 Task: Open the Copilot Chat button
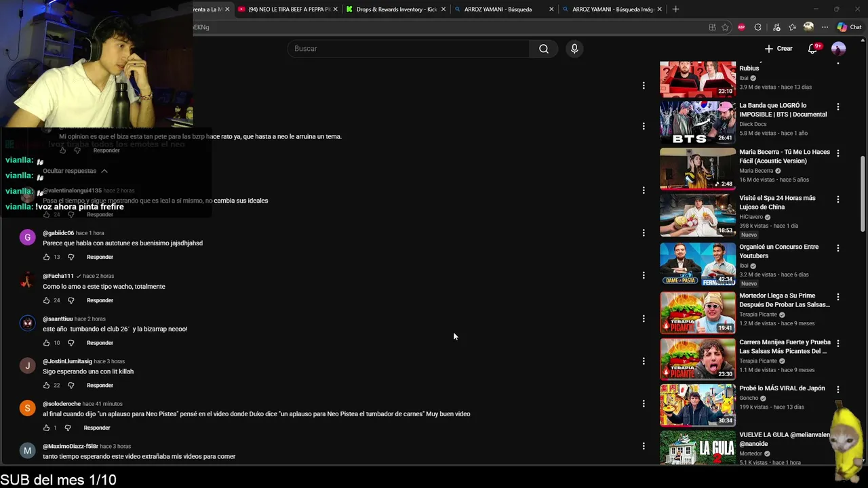849,27
